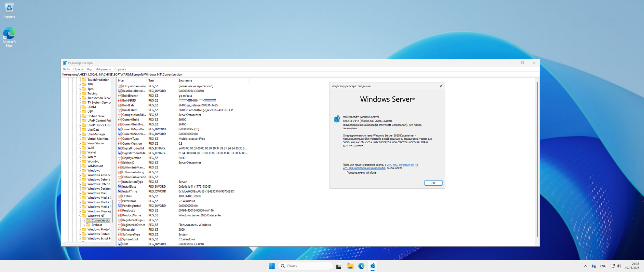
Task: Switch the ENG input language indicator
Action: [603, 266]
